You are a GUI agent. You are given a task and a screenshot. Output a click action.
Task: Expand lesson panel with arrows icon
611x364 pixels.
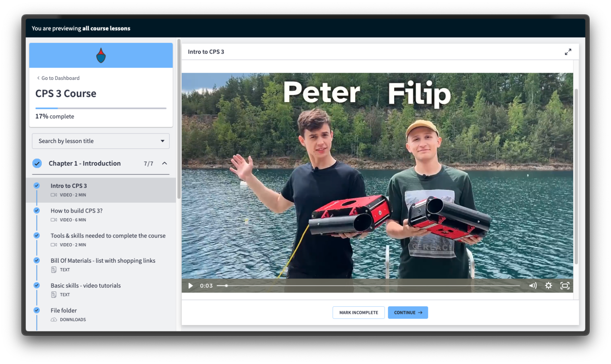(568, 52)
